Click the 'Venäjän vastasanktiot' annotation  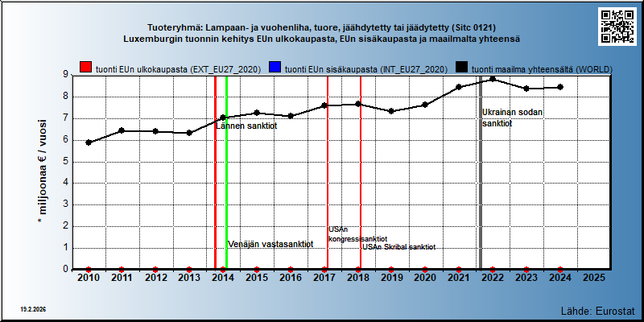coord(270,245)
